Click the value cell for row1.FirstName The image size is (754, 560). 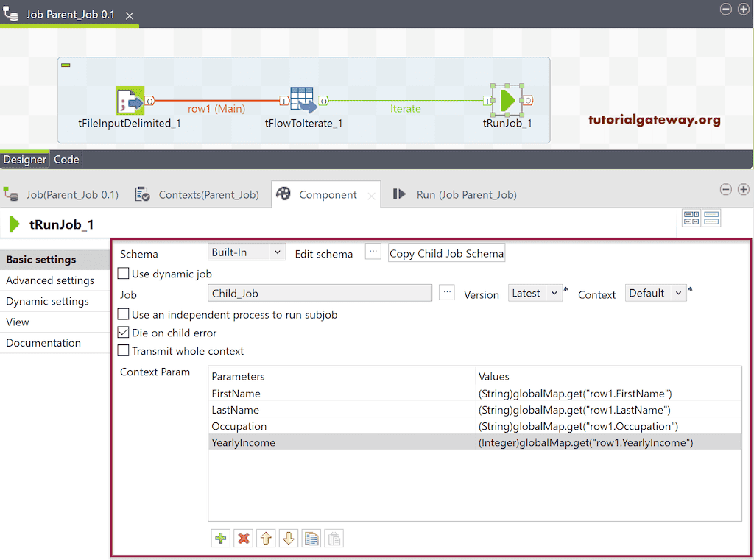[x=609, y=394]
